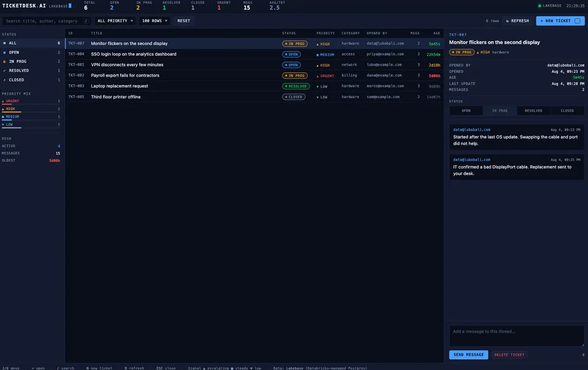The image size is (588, 370).
Task: Click the blue cursor block beside LAKEBASE logo
Action: point(70,6)
